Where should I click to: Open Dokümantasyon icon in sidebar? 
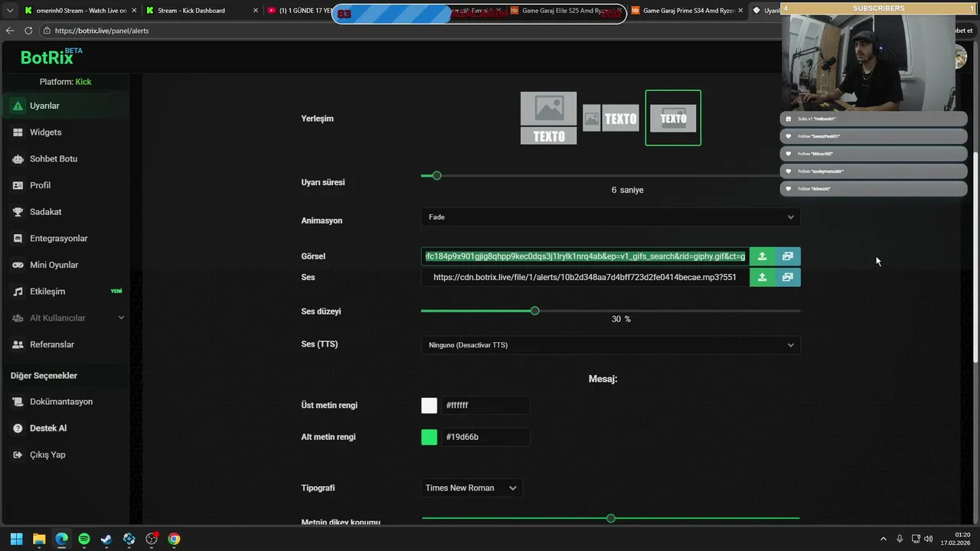(18, 402)
